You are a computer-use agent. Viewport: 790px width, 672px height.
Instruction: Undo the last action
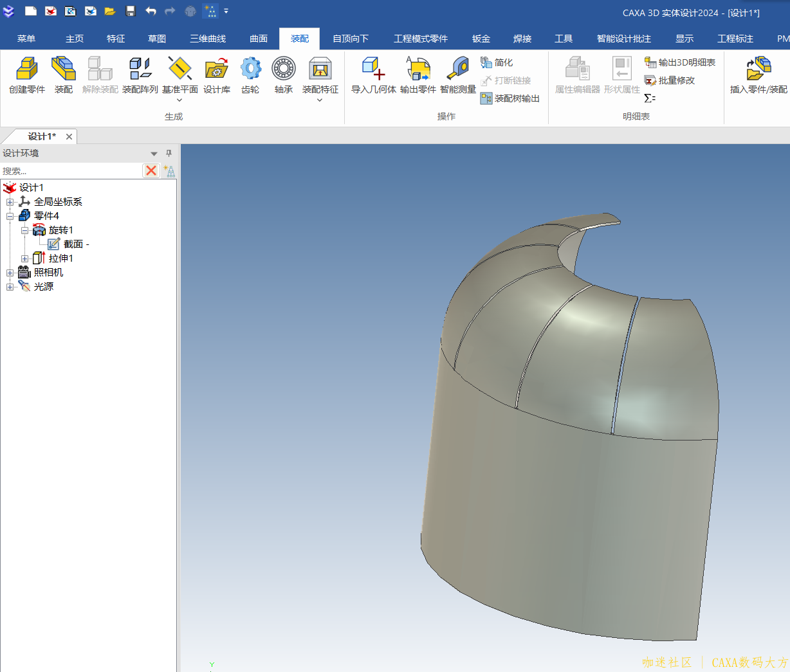click(151, 11)
